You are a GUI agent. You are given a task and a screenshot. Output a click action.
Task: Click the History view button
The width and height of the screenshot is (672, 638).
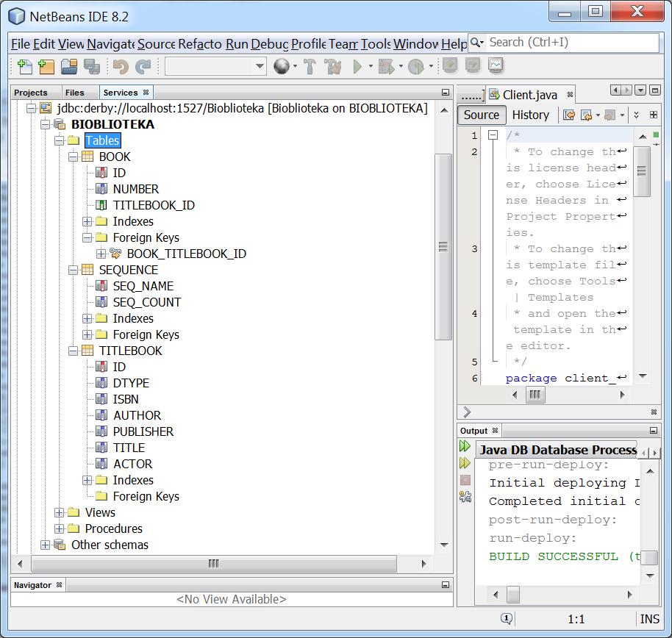tap(531, 115)
